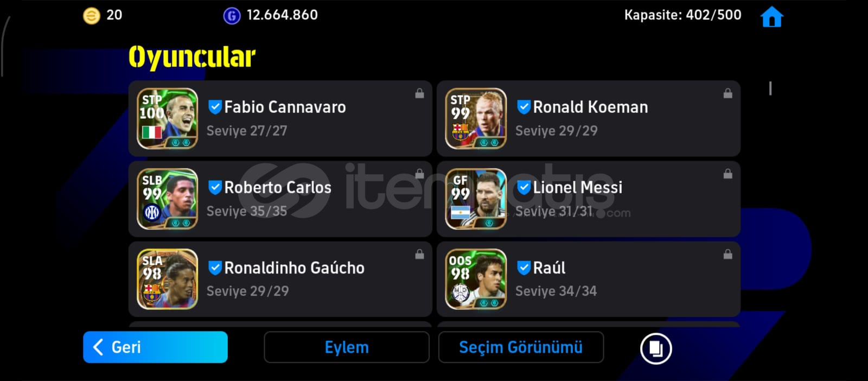Select the Raúl player row
The width and height of the screenshot is (868, 381).
(x=589, y=279)
